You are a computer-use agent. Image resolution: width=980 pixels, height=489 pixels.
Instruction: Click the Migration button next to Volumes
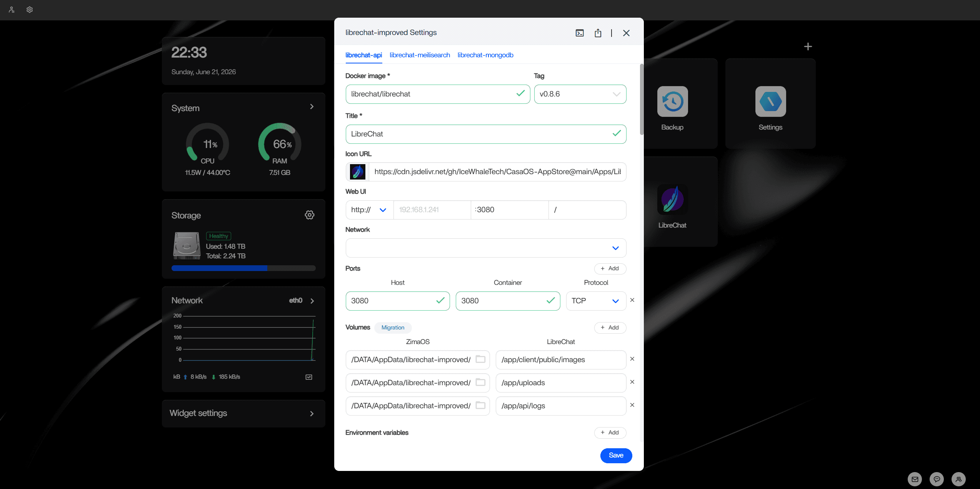click(x=393, y=328)
